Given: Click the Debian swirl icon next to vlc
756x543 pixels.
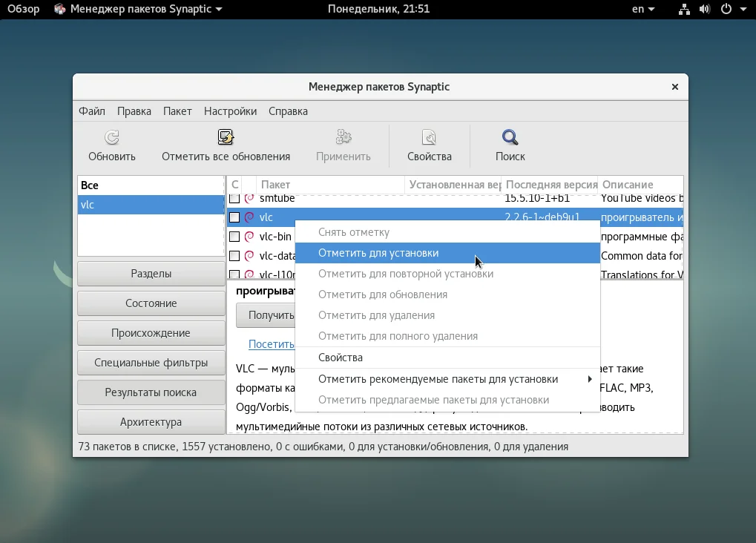Looking at the screenshot, I should (249, 217).
